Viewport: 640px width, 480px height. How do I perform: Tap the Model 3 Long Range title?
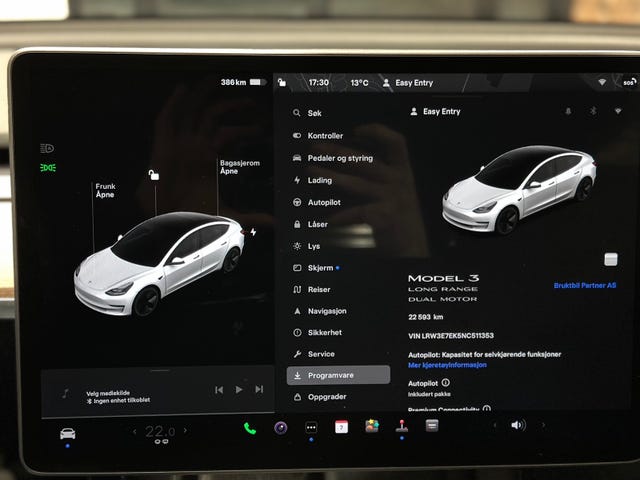[x=444, y=288]
